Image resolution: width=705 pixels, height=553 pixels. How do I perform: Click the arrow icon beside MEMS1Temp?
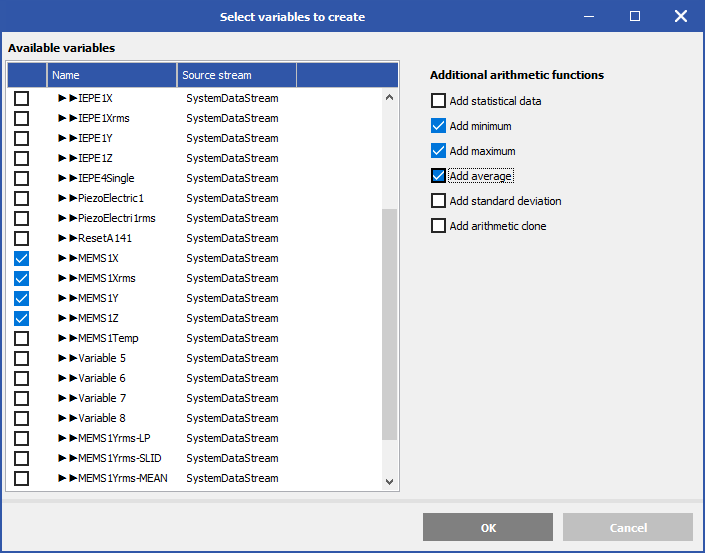(68, 338)
